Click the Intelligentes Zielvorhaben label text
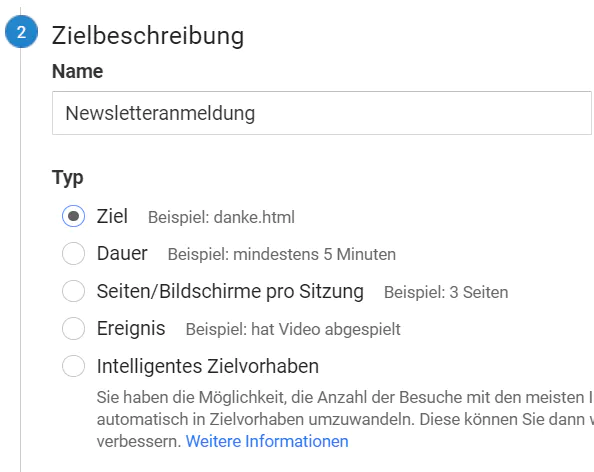Image resolution: width=594 pixels, height=472 pixels. 208,366
